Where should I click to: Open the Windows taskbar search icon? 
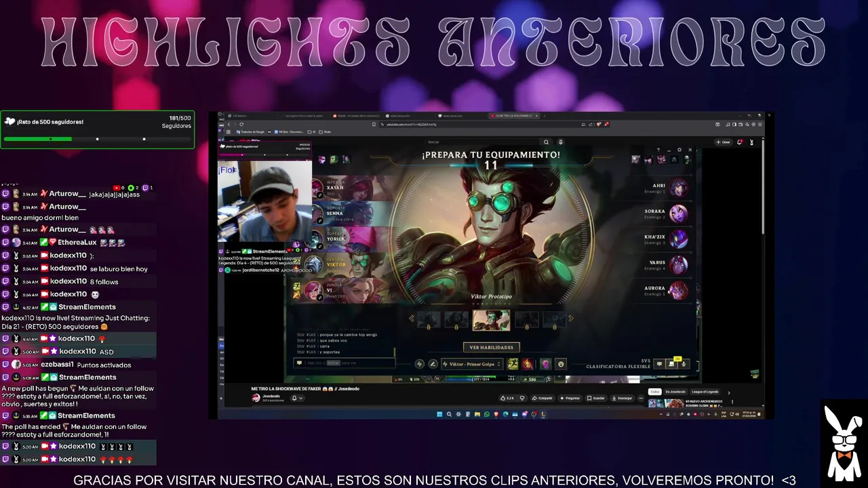coord(449,414)
